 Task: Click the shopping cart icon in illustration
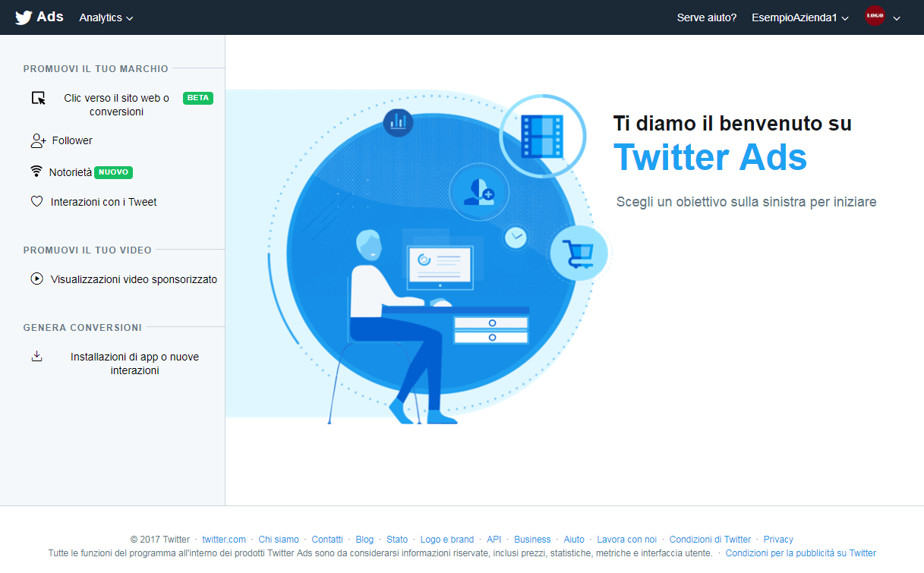pyautogui.click(x=579, y=252)
